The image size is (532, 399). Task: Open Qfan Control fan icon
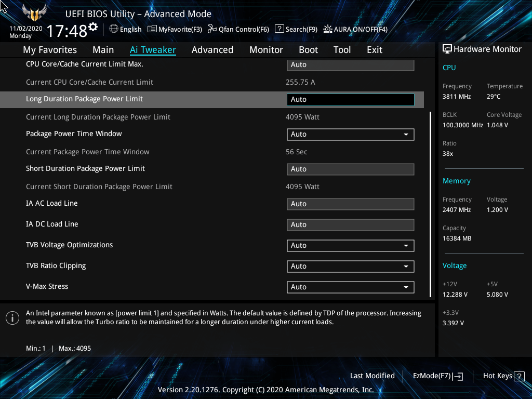(212, 29)
